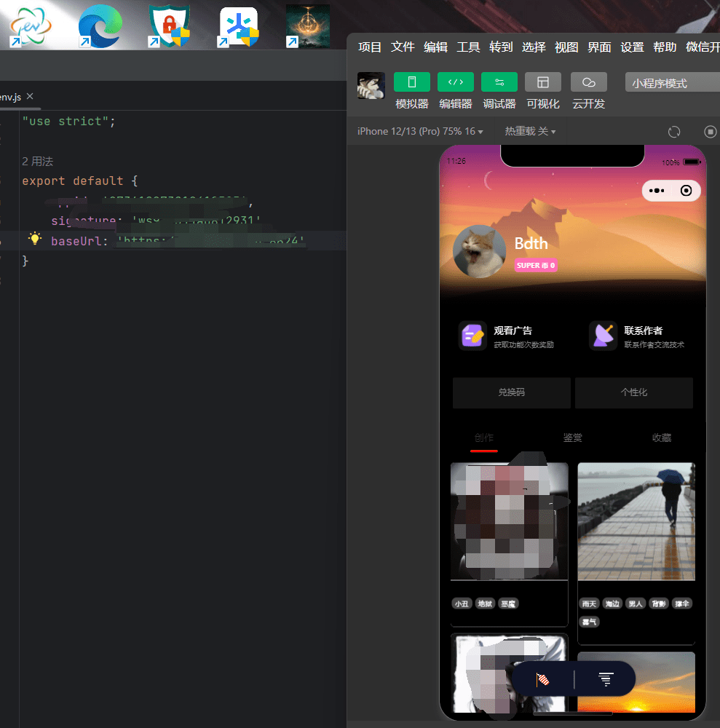Image resolution: width=720 pixels, height=728 pixels.
Task: Open the mini program three-dots menu
Action: [657, 190]
